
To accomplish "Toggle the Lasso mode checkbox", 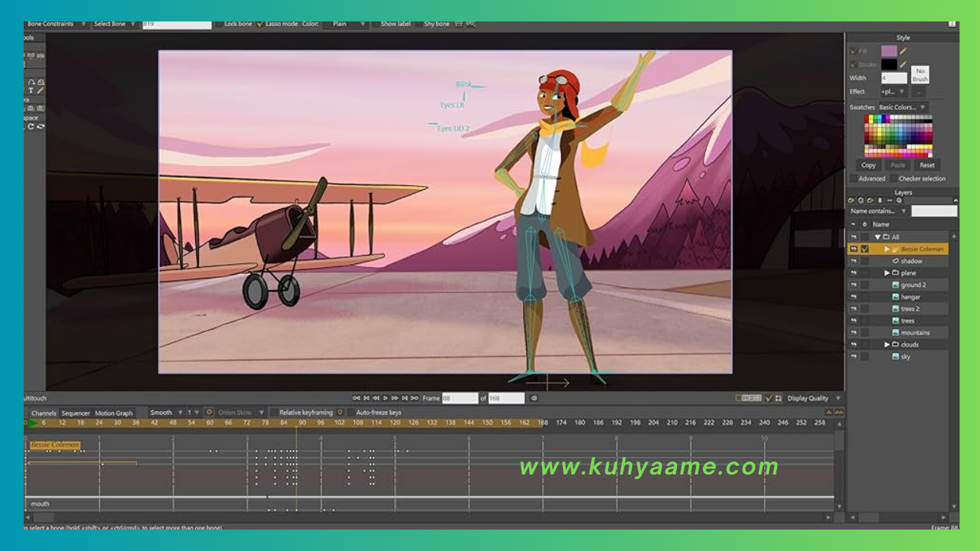I will (x=260, y=24).
